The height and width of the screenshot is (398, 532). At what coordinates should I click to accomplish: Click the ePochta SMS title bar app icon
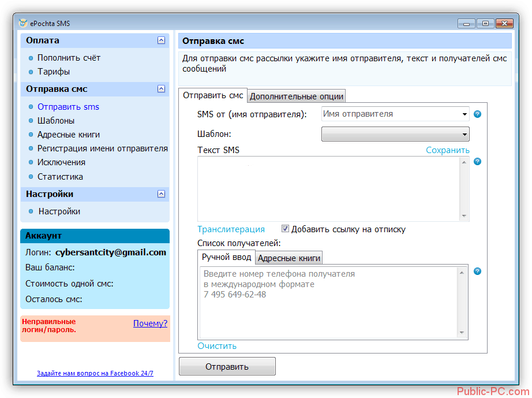(x=23, y=23)
